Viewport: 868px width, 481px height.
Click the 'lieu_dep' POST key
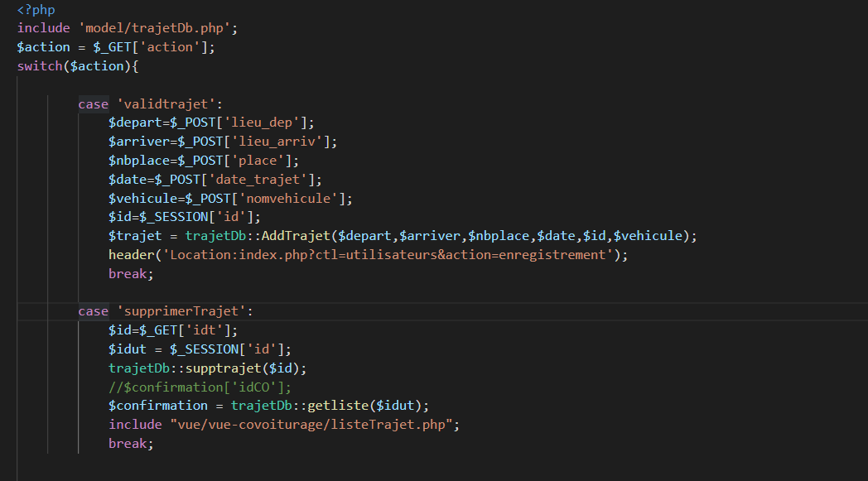point(263,123)
